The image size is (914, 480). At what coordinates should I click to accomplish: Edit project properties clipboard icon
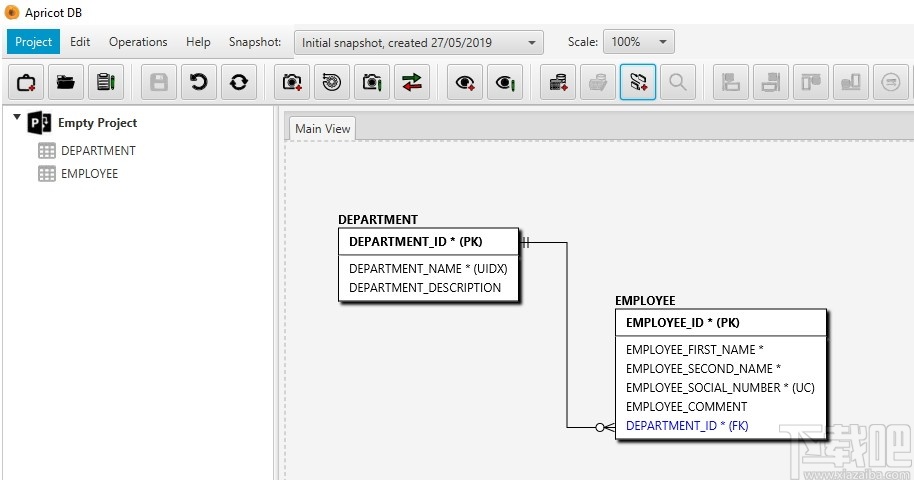click(106, 82)
